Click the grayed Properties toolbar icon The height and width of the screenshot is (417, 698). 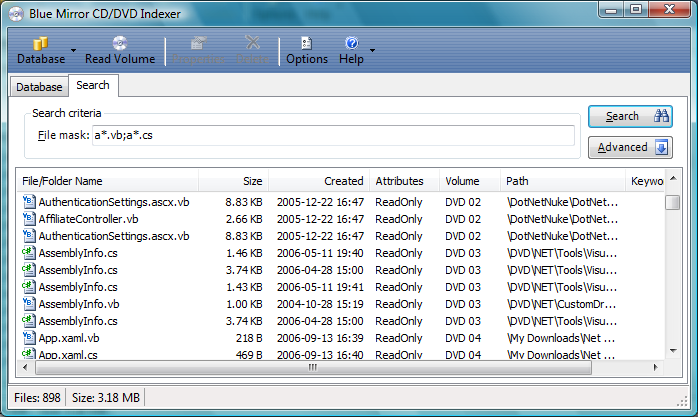199,43
